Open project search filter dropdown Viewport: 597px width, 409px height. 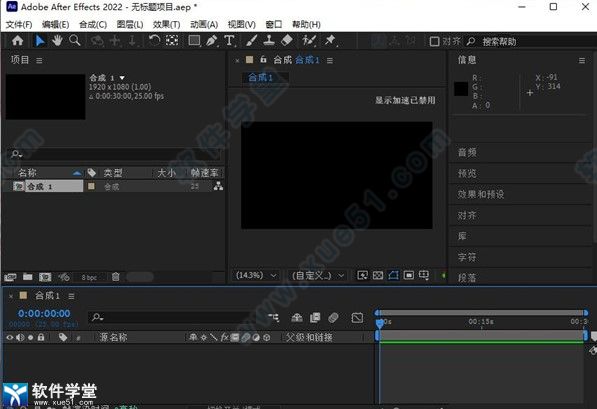point(16,154)
